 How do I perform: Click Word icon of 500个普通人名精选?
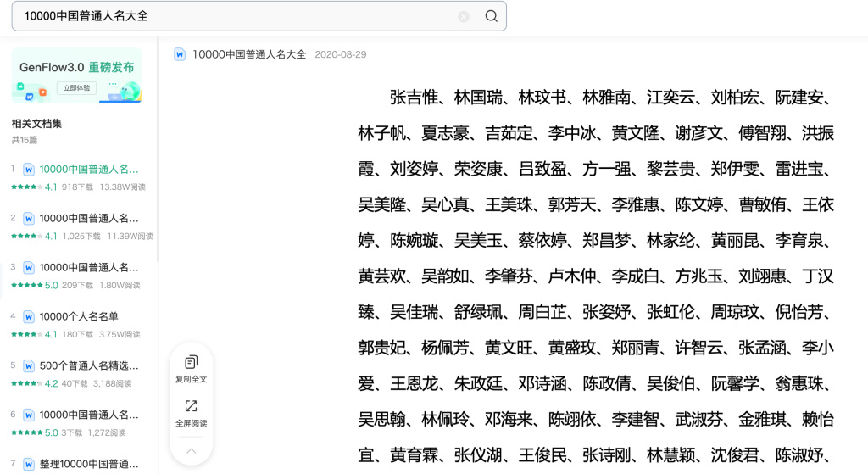(x=29, y=365)
